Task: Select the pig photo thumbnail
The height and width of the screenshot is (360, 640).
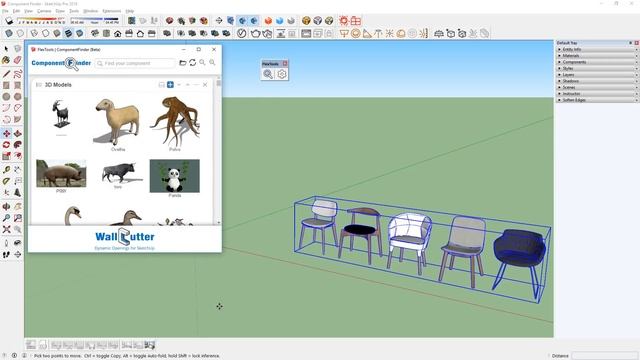Action: pos(61,173)
